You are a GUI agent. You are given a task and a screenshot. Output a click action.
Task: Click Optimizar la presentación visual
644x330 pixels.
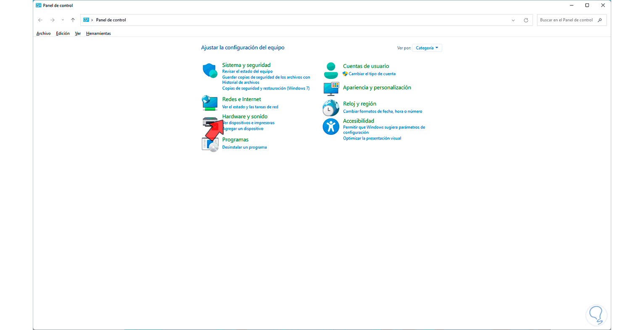pyautogui.click(x=372, y=138)
